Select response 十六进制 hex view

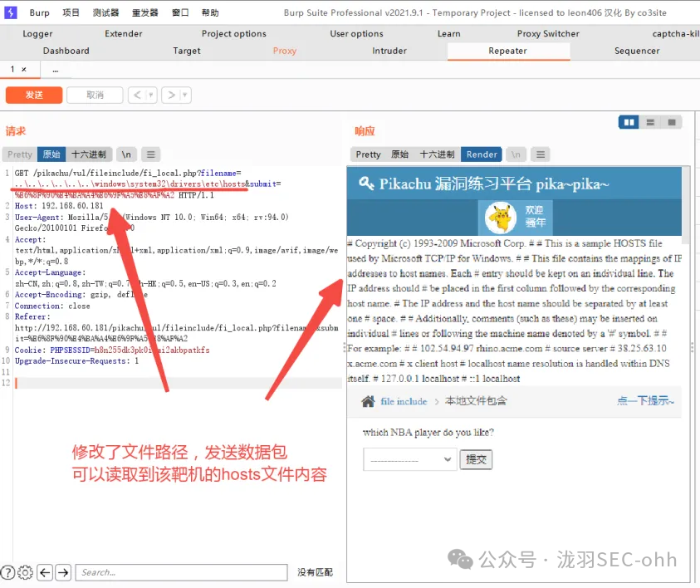(437, 154)
